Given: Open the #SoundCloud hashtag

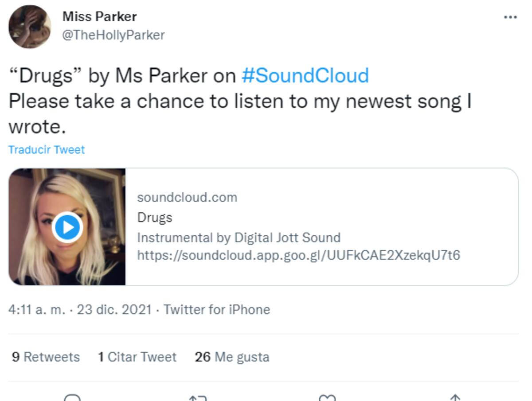Looking at the screenshot, I should [x=305, y=75].
